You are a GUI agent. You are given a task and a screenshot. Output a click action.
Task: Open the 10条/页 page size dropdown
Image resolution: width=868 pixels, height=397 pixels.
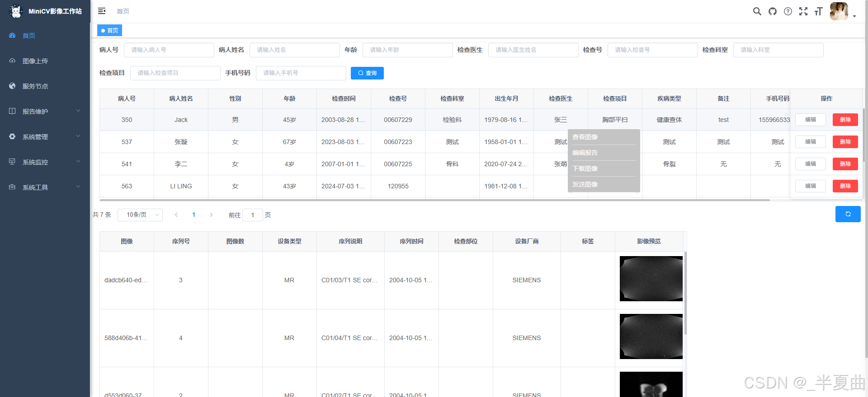140,215
